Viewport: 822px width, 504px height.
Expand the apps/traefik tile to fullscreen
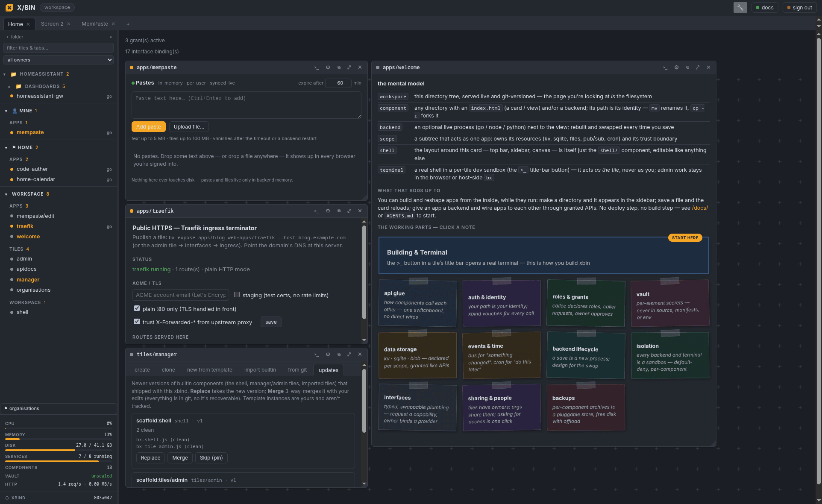[x=349, y=211]
